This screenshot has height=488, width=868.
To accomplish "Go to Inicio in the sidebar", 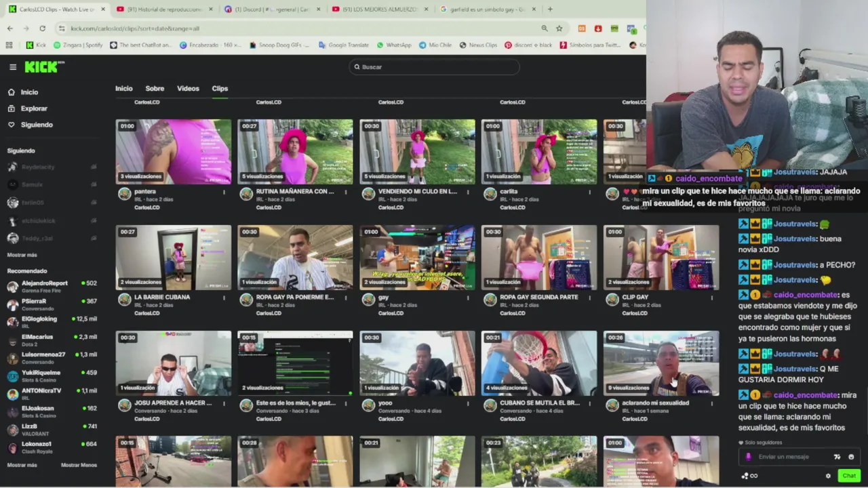I will tap(29, 92).
